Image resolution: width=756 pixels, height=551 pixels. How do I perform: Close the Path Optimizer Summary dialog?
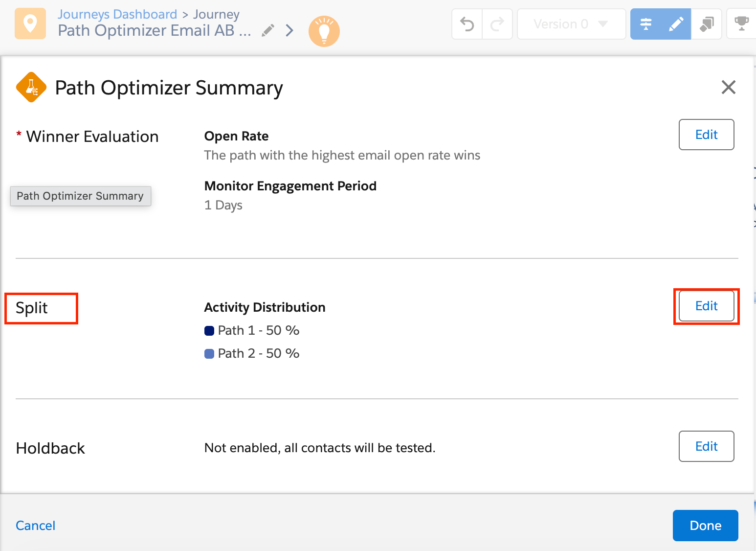click(x=729, y=88)
